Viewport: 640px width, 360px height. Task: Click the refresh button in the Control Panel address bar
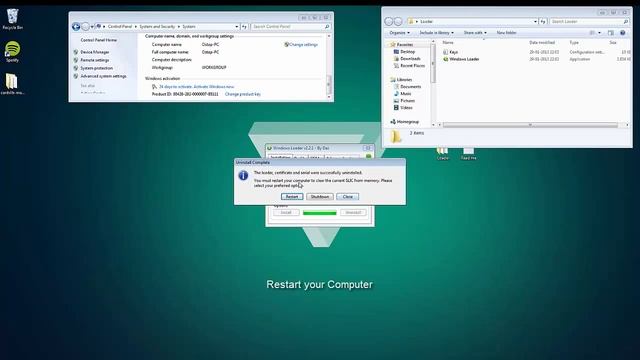pyautogui.click(x=244, y=27)
